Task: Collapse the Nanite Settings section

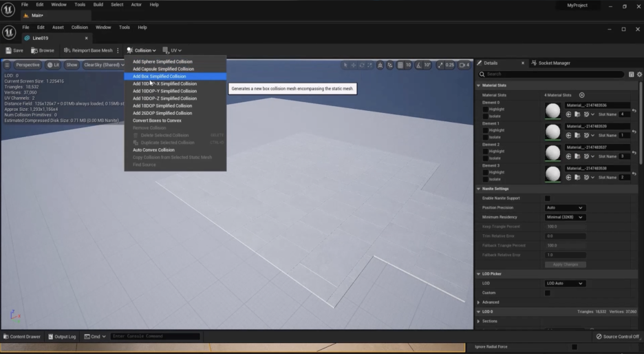Action: 478,189
